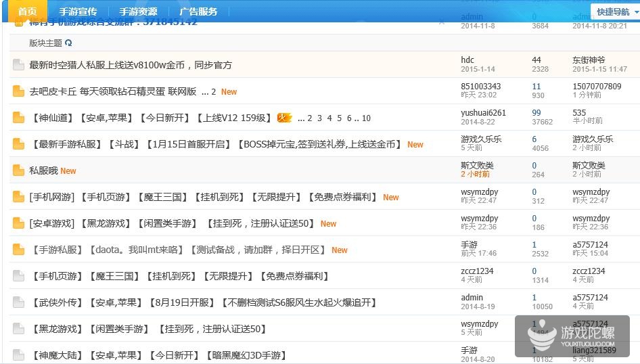This screenshot has height=364, width=640.
Task: Go to page 10 of 神仙道 thread
Action: (x=366, y=118)
